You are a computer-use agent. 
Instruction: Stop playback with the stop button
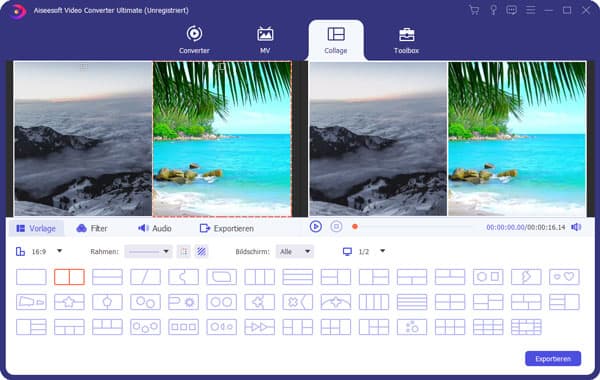pyautogui.click(x=336, y=227)
